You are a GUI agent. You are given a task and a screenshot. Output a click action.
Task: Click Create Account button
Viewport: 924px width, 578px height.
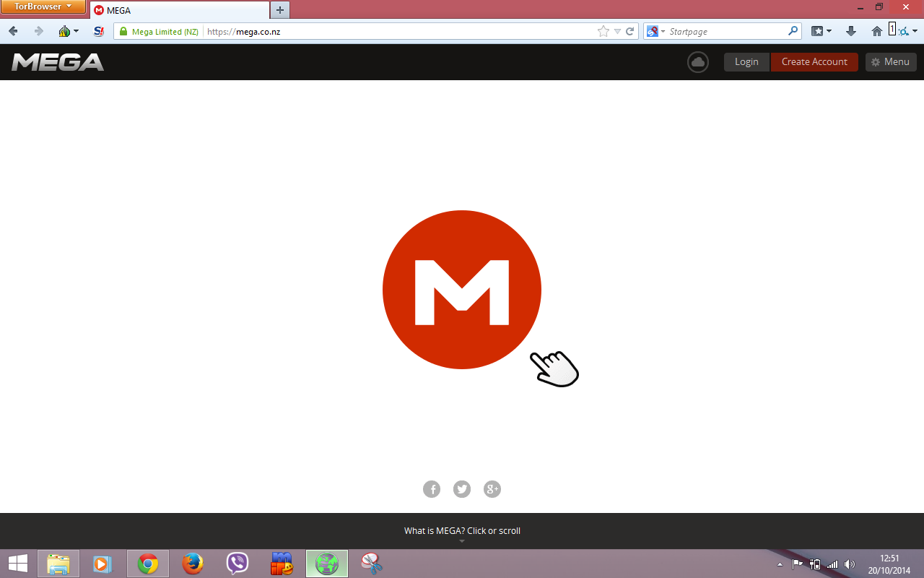coord(814,62)
